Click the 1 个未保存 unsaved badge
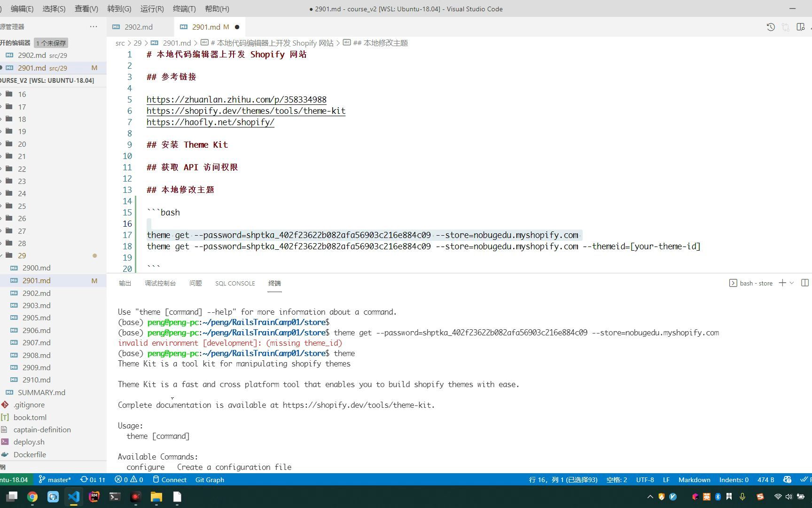Viewport: 812px width, 508px height. click(51, 43)
